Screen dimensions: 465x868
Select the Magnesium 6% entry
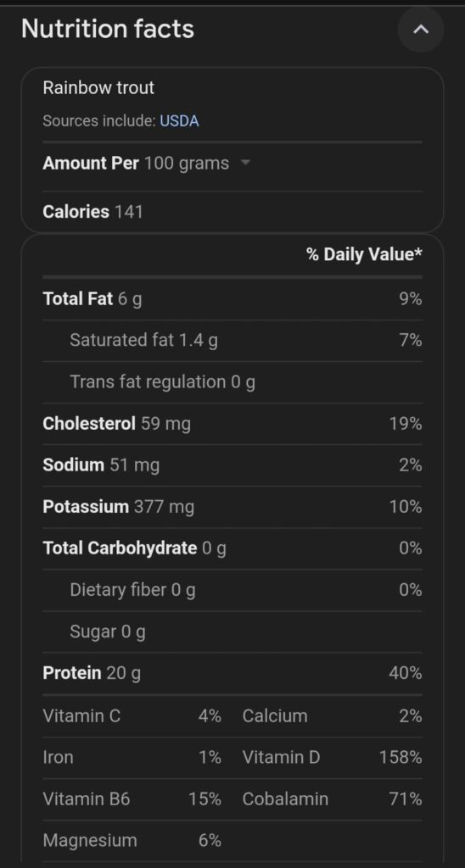132,840
